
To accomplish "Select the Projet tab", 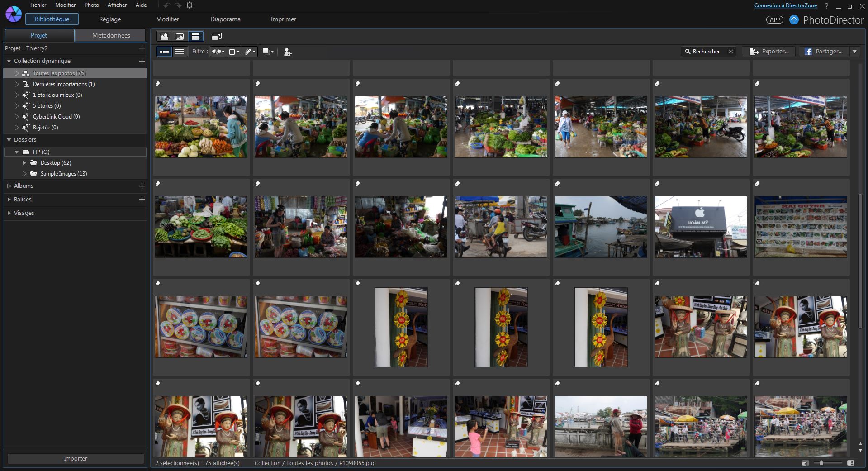I will pyautogui.click(x=39, y=35).
